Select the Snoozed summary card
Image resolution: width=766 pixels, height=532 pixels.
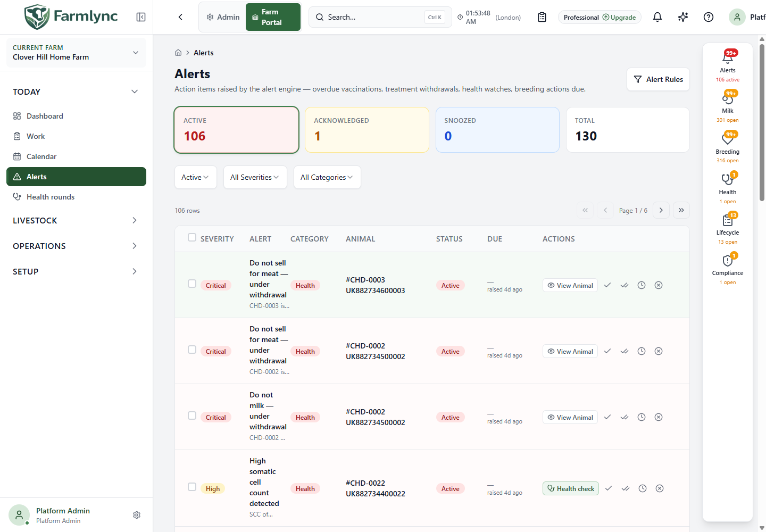tap(497, 130)
